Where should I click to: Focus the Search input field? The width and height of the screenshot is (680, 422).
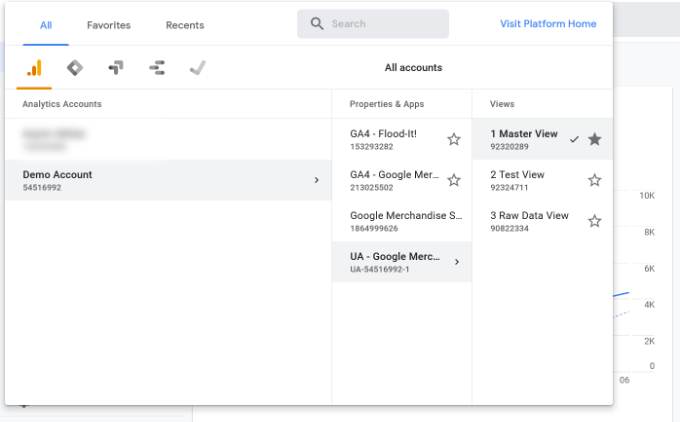(373, 24)
